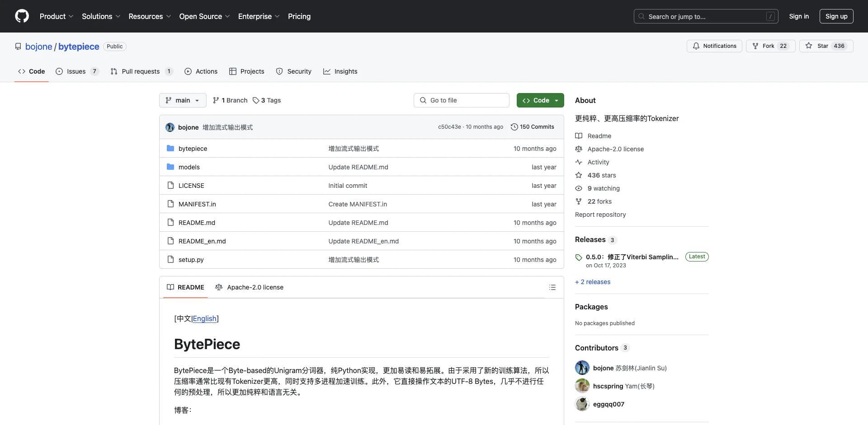Screen dimensions: 868x425
Task: Open the main branch selector dropdown
Action: (x=183, y=100)
